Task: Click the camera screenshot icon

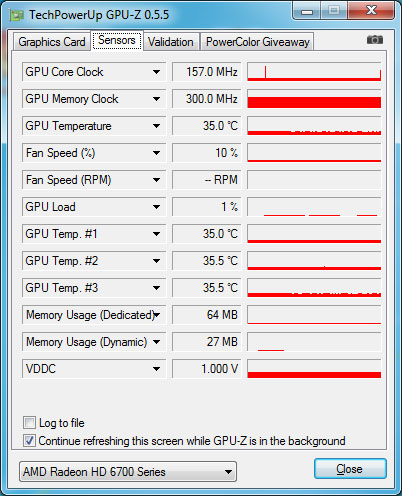Action: (375, 40)
